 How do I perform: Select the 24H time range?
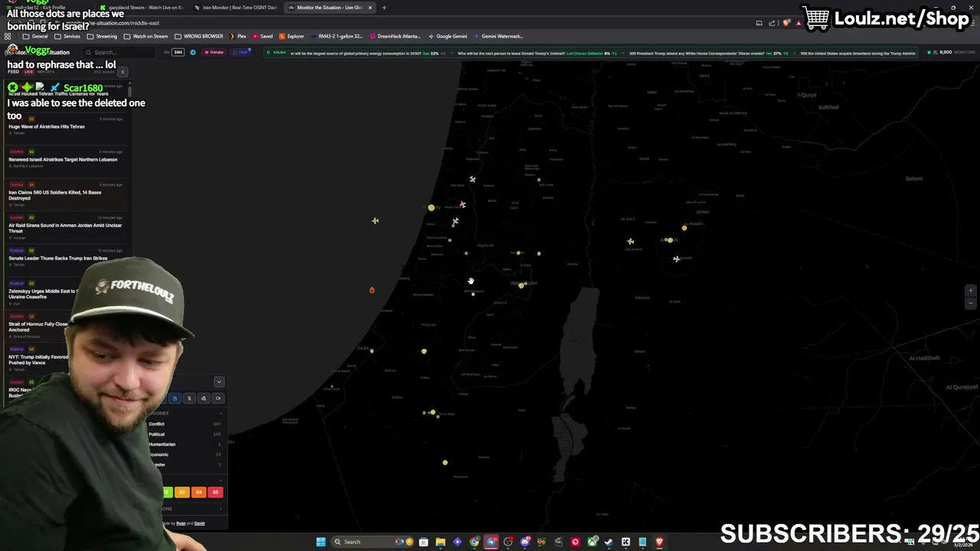(x=178, y=52)
